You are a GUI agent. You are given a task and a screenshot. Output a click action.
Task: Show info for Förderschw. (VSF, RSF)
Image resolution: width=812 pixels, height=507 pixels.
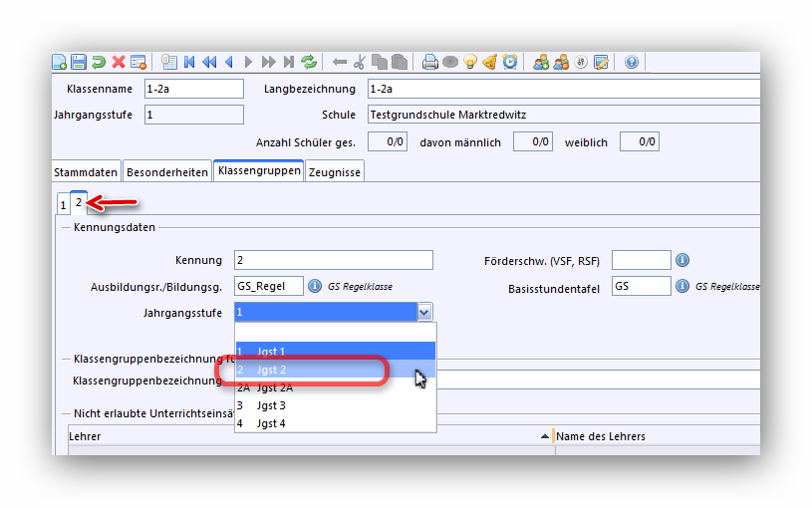682,260
